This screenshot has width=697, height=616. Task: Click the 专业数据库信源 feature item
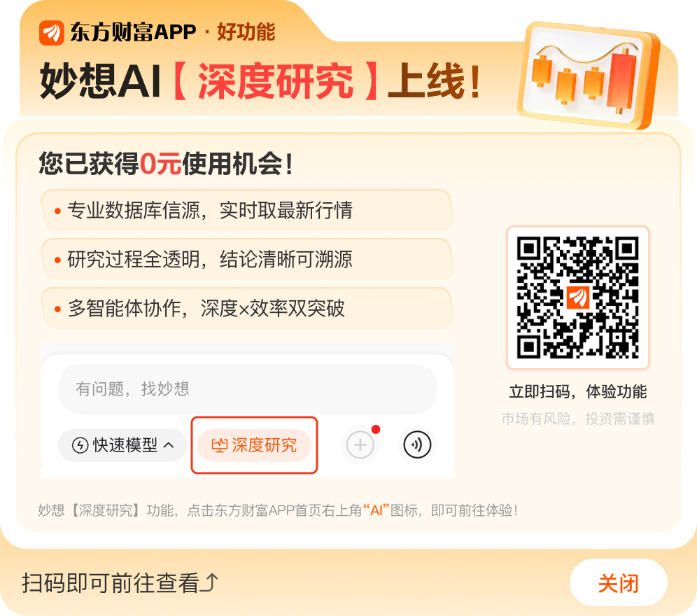pos(247,210)
